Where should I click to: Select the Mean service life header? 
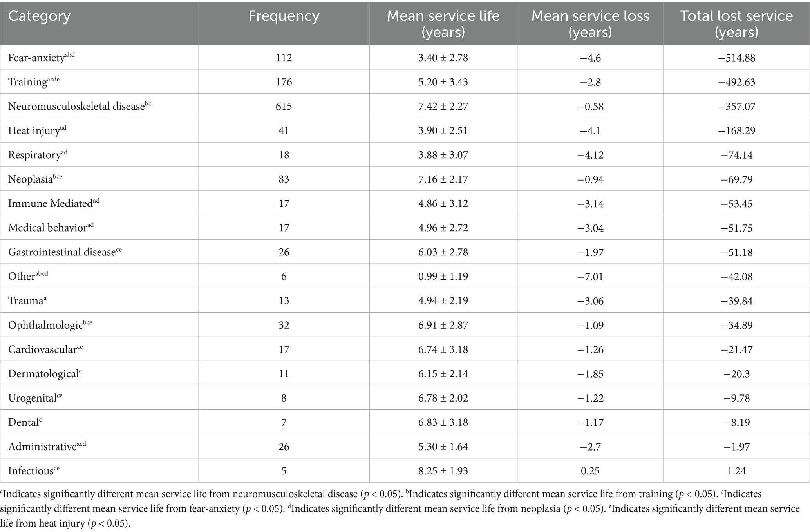(443, 24)
